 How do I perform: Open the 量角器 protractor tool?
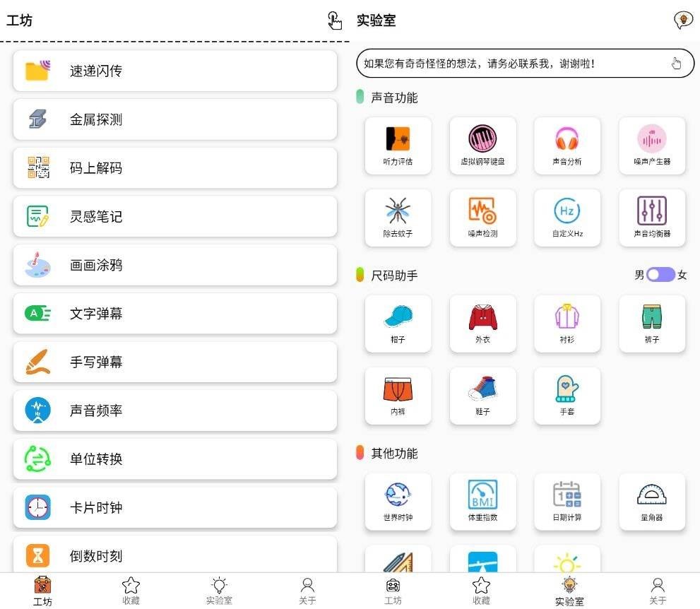[x=651, y=502]
